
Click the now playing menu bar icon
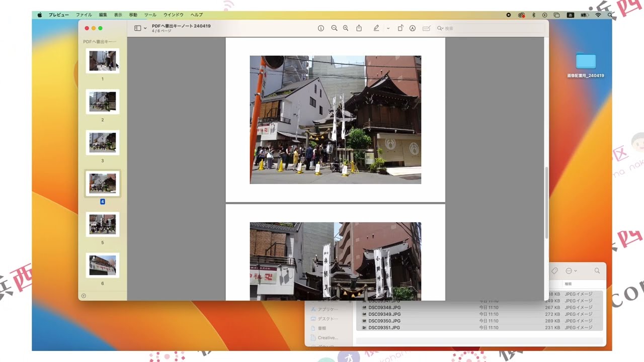point(545,15)
